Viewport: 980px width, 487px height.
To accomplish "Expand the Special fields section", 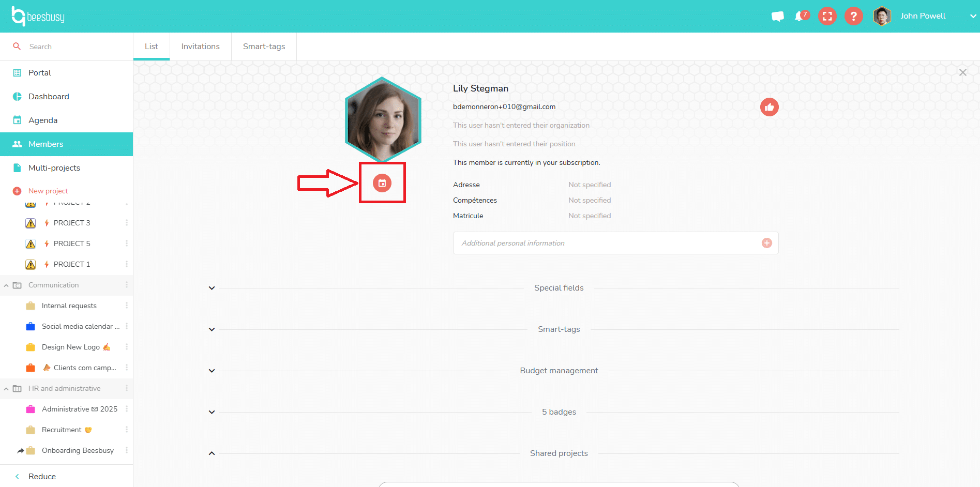I will (x=211, y=287).
